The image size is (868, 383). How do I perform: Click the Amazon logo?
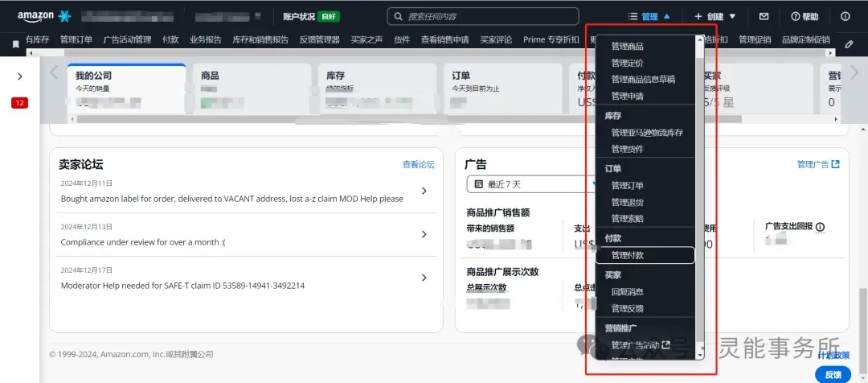(x=35, y=17)
